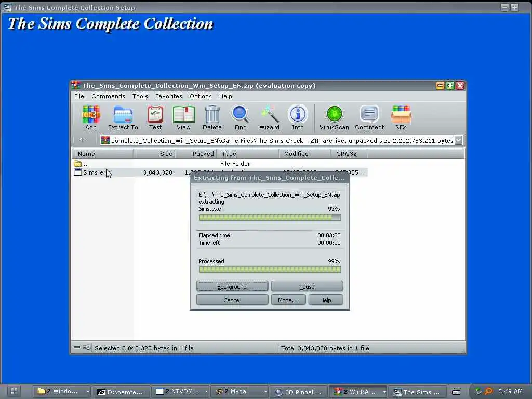Click Help button in extracting dialog
The height and width of the screenshot is (399, 532).
pos(325,300)
